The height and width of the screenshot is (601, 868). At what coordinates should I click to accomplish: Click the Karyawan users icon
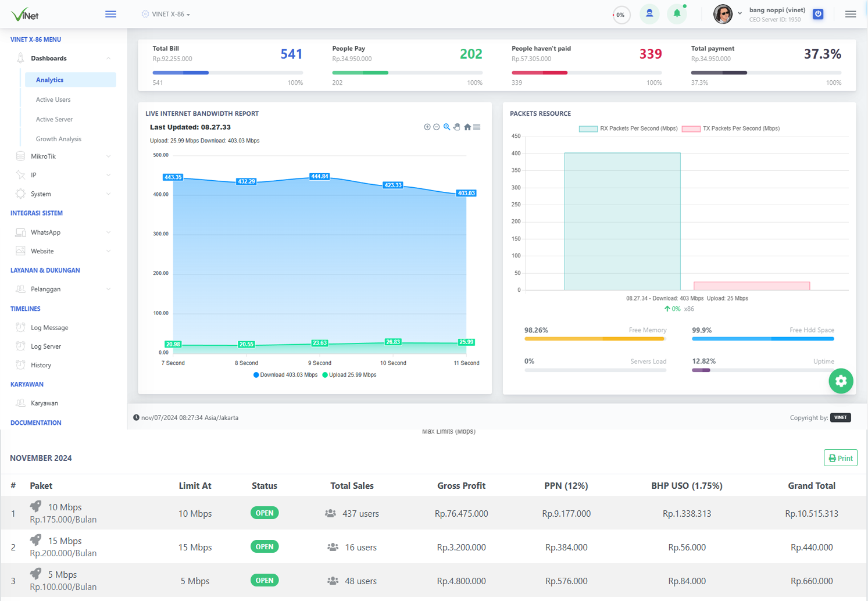tap(20, 403)
